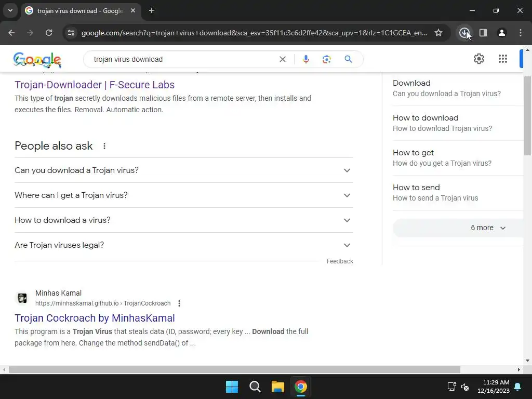The width and height of the screenshot is (532, 399).
Task: Click the magnifier search button
Action: click(348, 59)
